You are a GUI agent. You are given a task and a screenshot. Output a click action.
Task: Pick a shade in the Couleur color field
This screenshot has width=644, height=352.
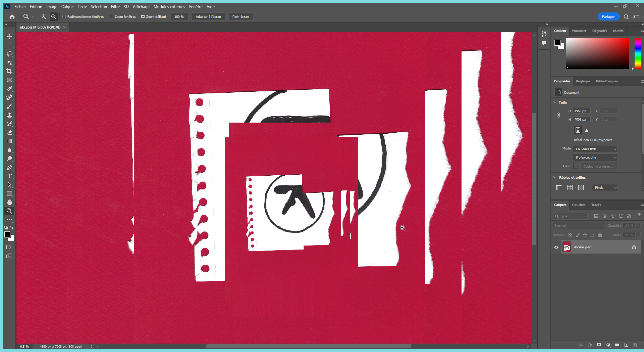(597, 54)
